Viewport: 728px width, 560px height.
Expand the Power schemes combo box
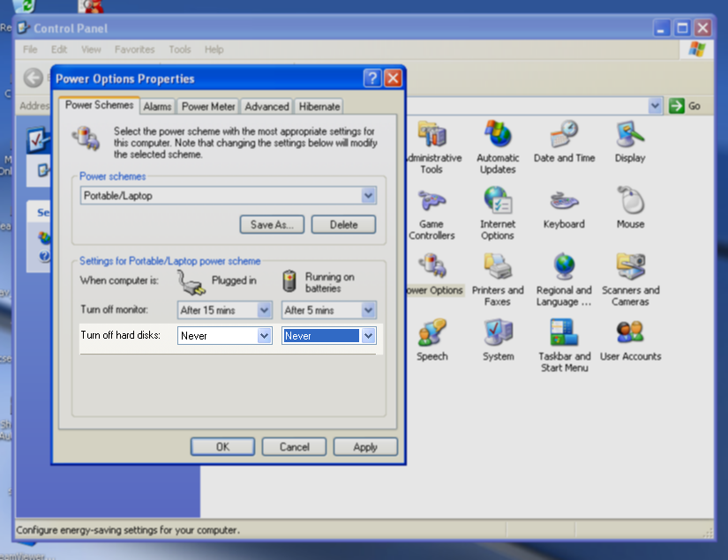tap(368, 195)
